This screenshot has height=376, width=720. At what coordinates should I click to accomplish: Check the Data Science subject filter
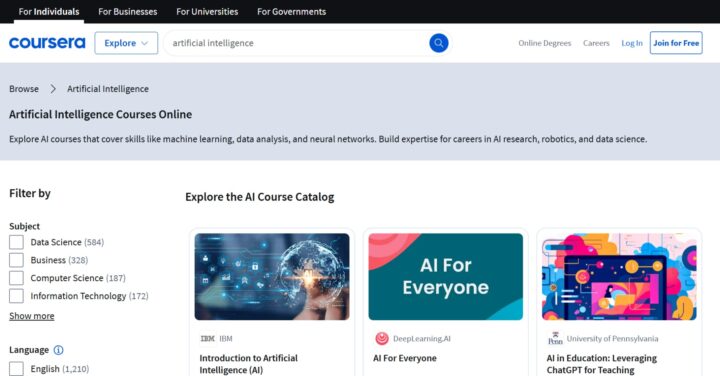point(17,242)
